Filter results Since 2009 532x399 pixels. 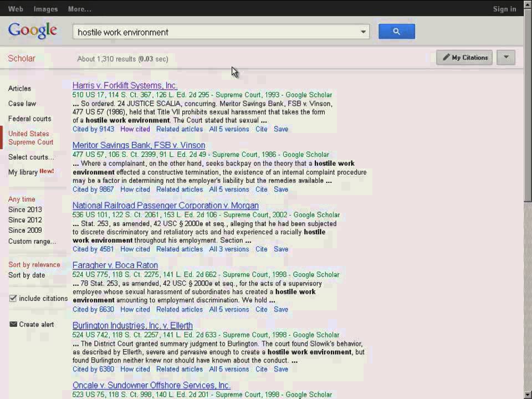tap(25, 230)
